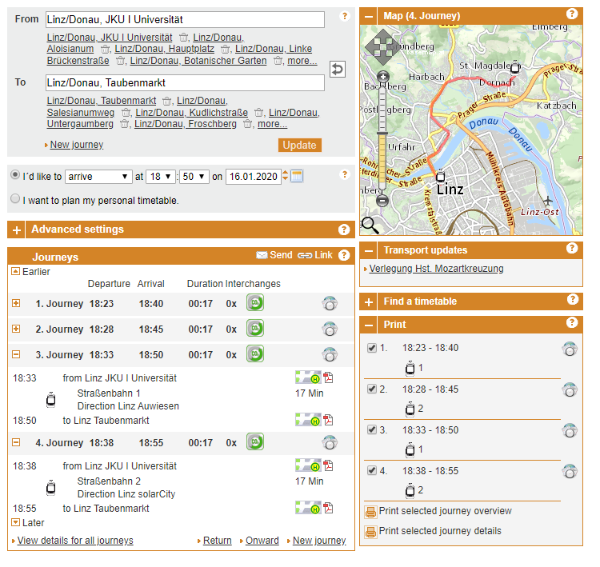
Task: Expand the Advanced settings panel
Action: pos(17,230)
